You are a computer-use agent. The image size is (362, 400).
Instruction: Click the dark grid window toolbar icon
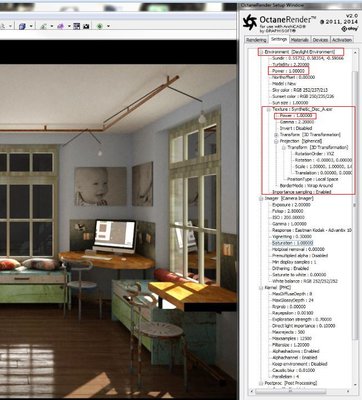click(x=77, y=26)
